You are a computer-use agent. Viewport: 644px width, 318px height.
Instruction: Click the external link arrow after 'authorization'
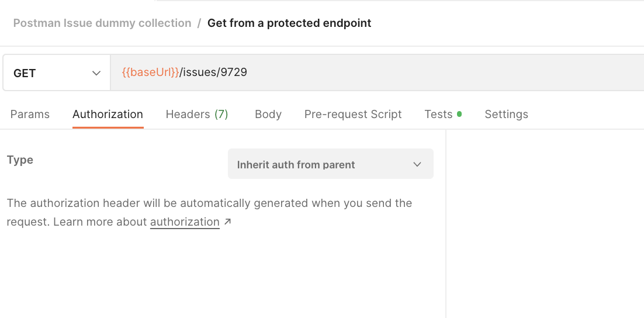pos(228,222)
